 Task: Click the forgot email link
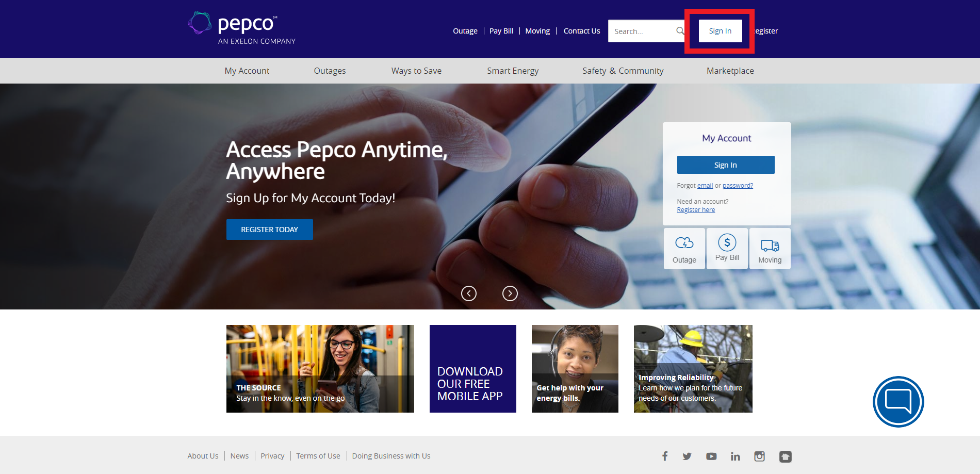click(x=705, y=186)
